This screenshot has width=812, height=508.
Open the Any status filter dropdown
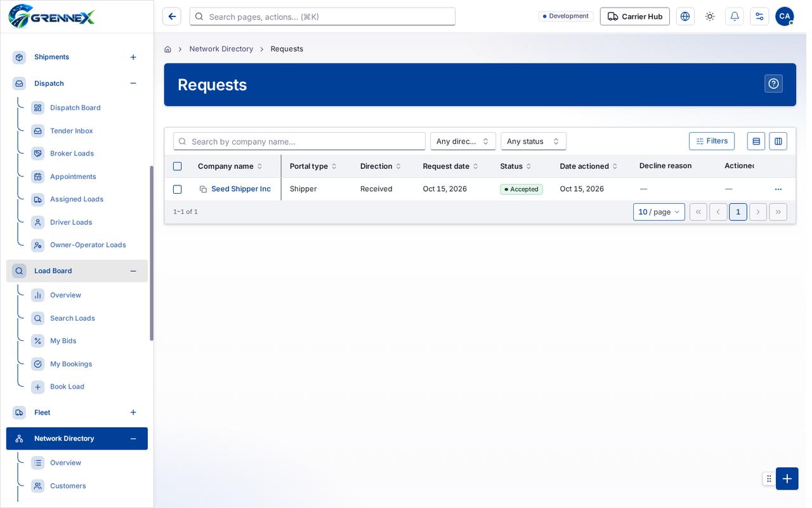[x=534, y=141]
